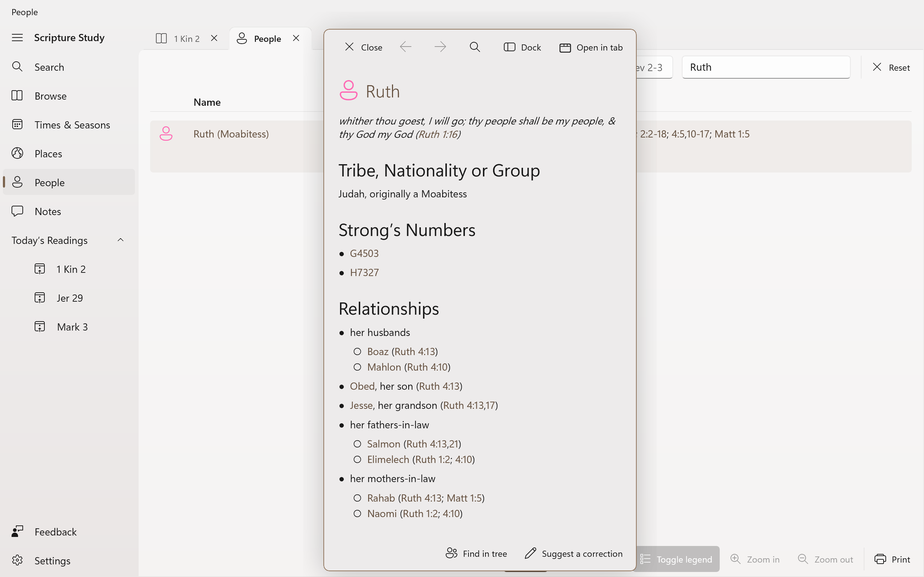Print the current view

(x=892, y=559)
